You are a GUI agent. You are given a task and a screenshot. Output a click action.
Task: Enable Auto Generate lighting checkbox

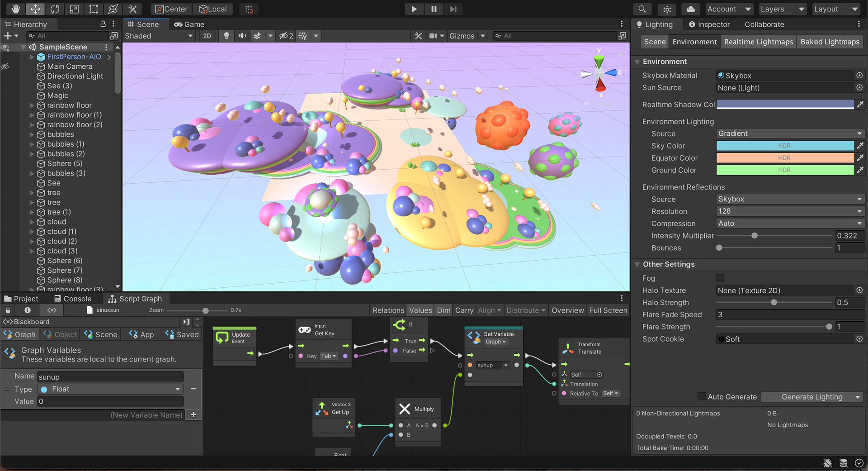click(x=702, y=396)
